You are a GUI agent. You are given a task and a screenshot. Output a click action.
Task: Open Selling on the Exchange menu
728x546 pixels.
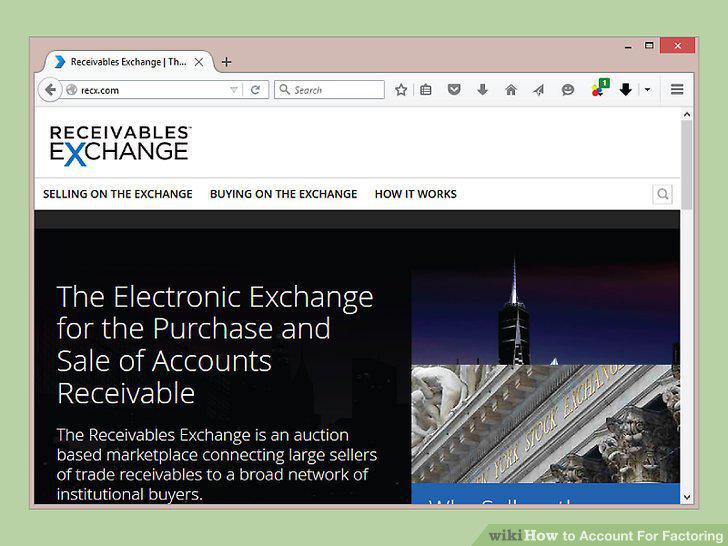(117, 194)
